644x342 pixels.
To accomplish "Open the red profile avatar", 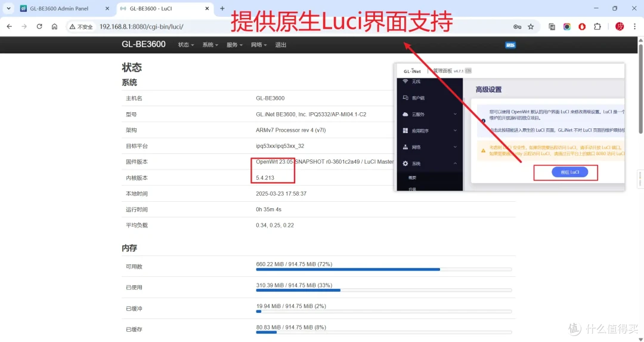I will click(x=620, y=27).
